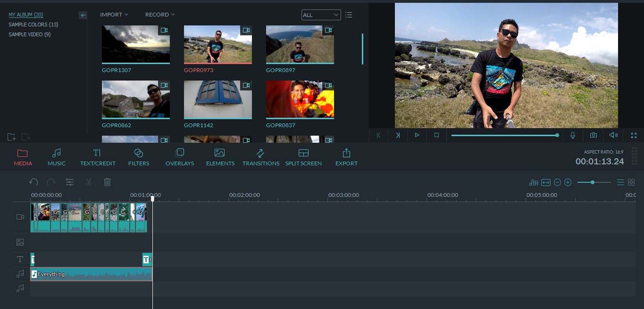The height and width of the screenshot is (309, 644).
Task: Click the delete trash can icon
Action: point(107,182)
